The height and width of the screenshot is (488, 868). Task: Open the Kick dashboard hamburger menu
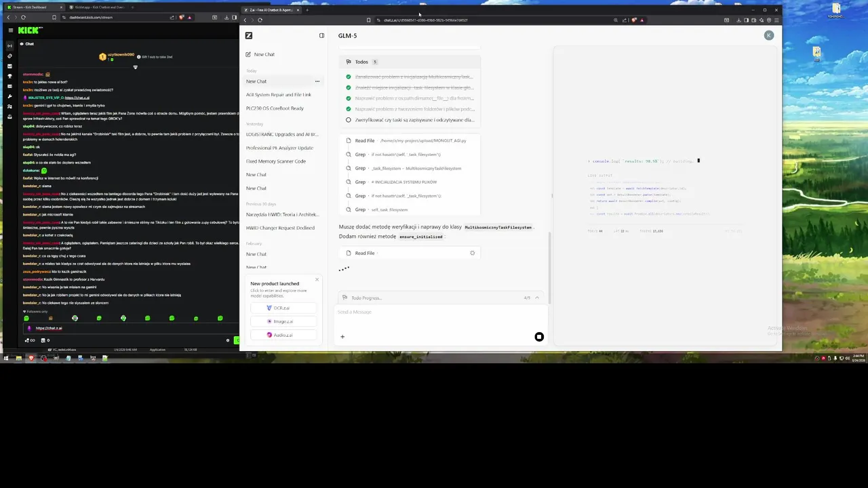point(10,30)
